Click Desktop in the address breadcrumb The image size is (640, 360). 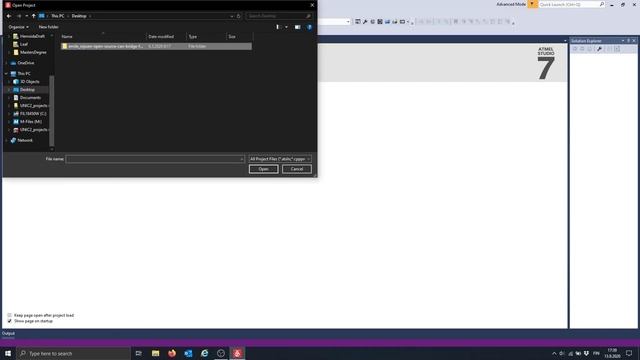tap(79, 16)
